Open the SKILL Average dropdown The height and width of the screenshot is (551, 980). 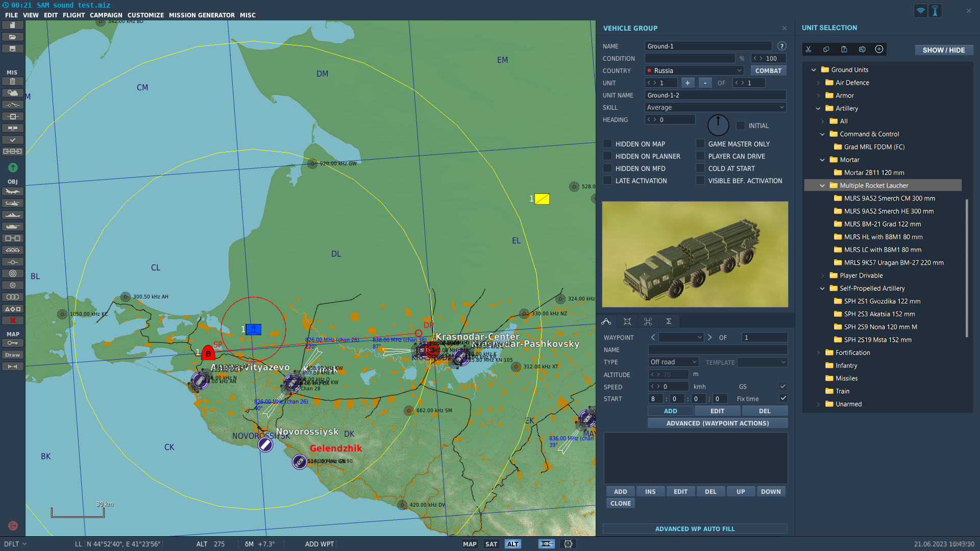click(x=715, y=107)
